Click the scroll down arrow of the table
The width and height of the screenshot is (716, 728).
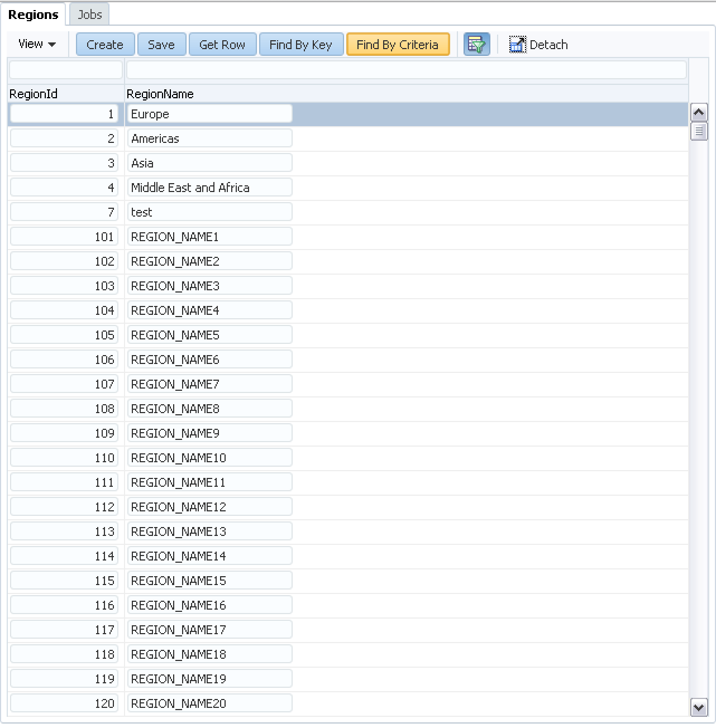699,707
